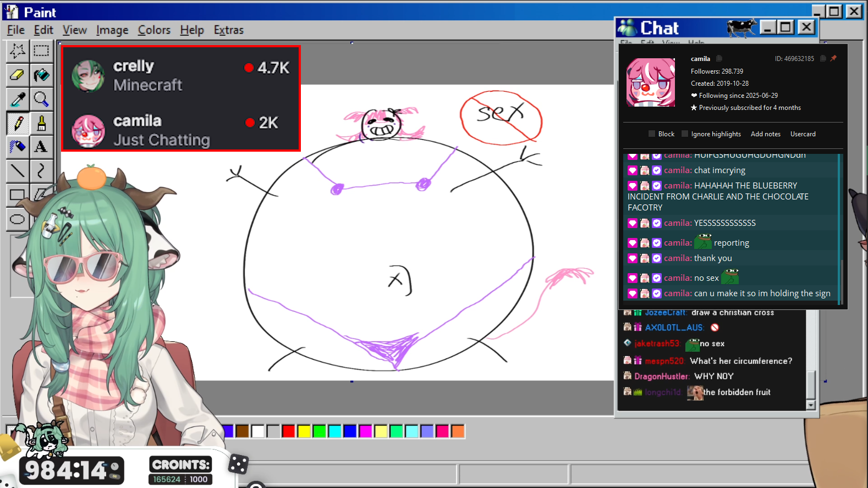This screenshot has width=868, height=488.
Task: Pick the magenta palette color
Action: pos(366,431)
